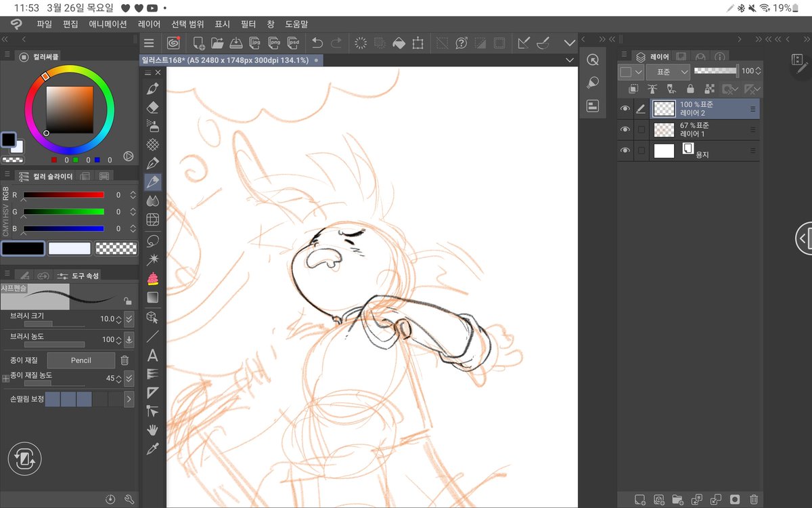Open 종이 재질 농도 dynamics dropdown
Image resolution: width=812 pixels, height=508 pixels.
pos(129,378)
